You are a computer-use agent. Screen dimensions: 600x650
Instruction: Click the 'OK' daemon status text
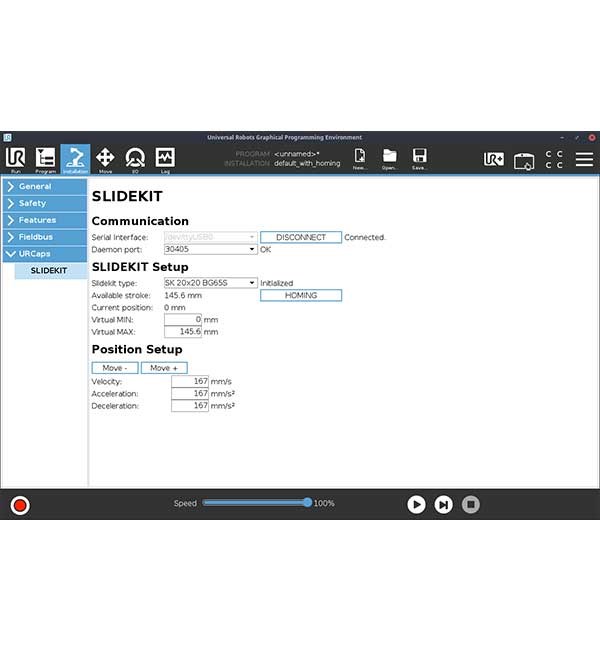point(265,250)
